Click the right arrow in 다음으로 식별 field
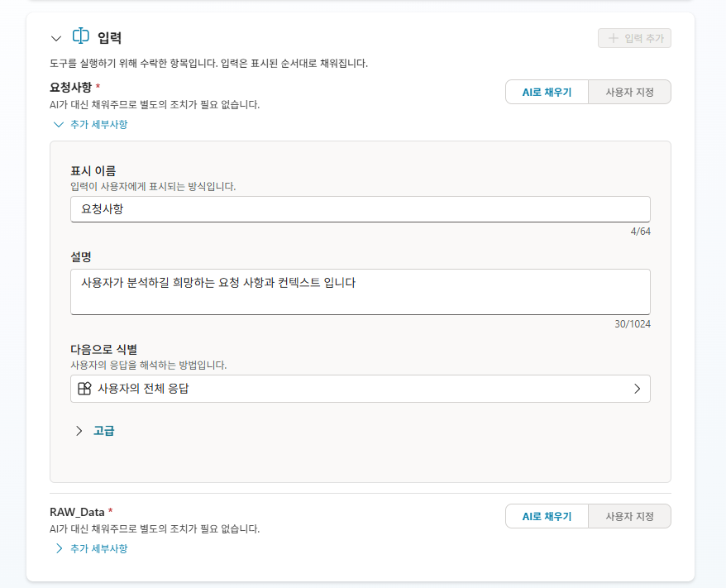Viewport: 726px width, 588px height. coord(637,389)
